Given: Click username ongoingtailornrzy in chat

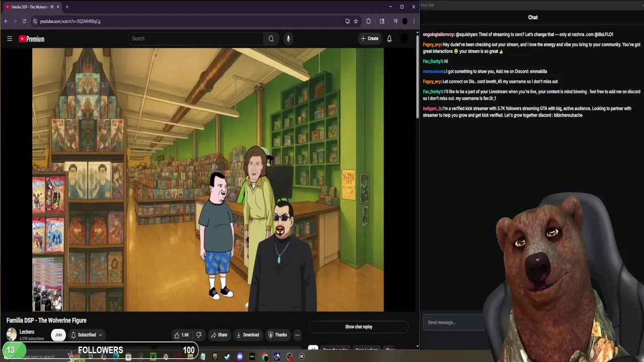Looking at the screenshot, I should pos(439,35).
